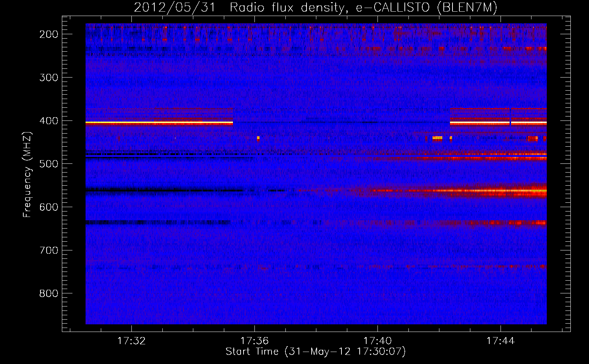This screenshot has height=364, width=589.
Task: Click the 17:32 time tick label
Action: pos(131,341)
